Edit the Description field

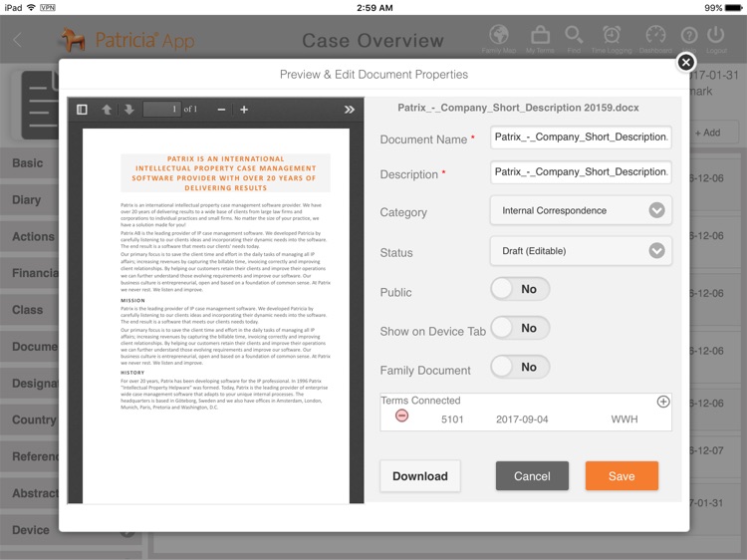pyautogui.click(x=581, y=172)
